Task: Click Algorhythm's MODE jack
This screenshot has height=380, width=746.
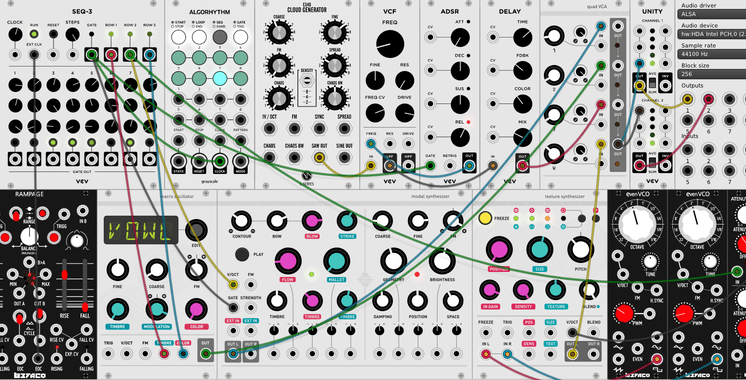Action: [x=240, y=160]
